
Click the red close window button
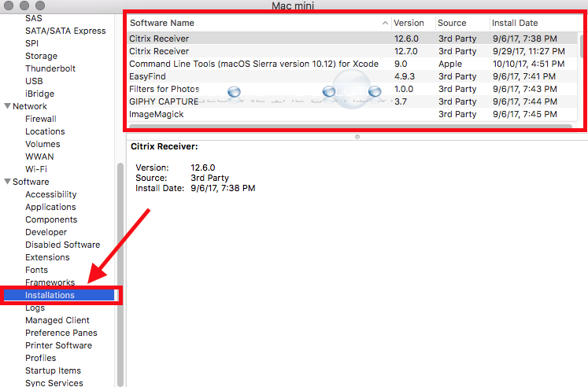(9, 6)
